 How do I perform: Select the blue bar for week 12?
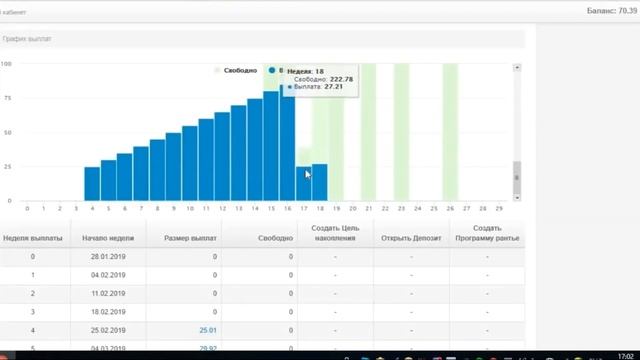pyautogui.click(x=222, y=157)
